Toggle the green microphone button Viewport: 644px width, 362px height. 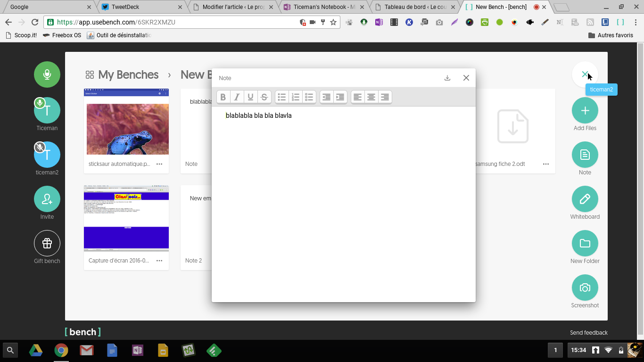tap(47, 74)
